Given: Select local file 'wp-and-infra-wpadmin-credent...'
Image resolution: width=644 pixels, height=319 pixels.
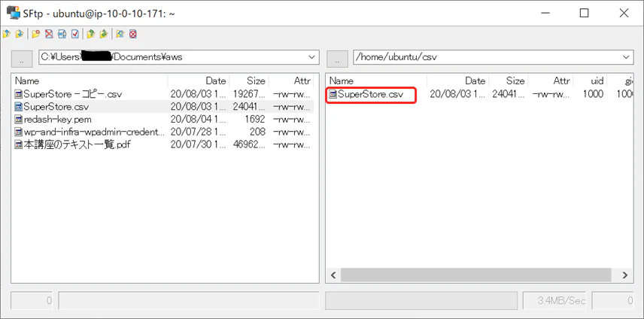Looking at the screenshot, I should (89, 132).
